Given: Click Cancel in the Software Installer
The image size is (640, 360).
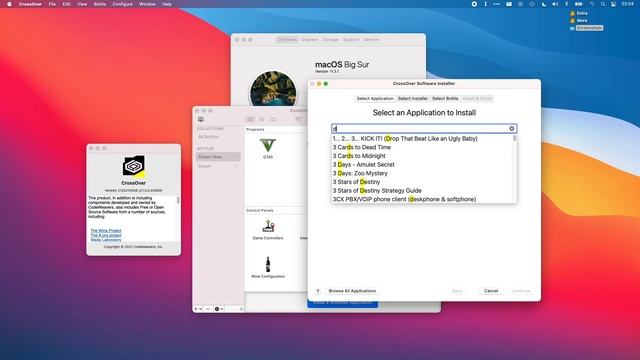Looking at the screenshot, I should click(x=491, y=291).
